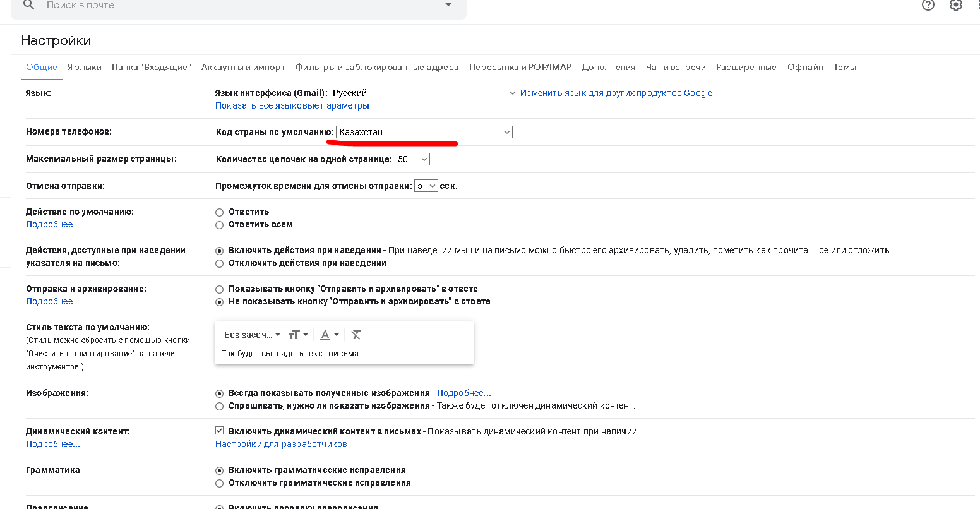
Task: Open the text size icon dropdown
Action: tap(298, 335)
